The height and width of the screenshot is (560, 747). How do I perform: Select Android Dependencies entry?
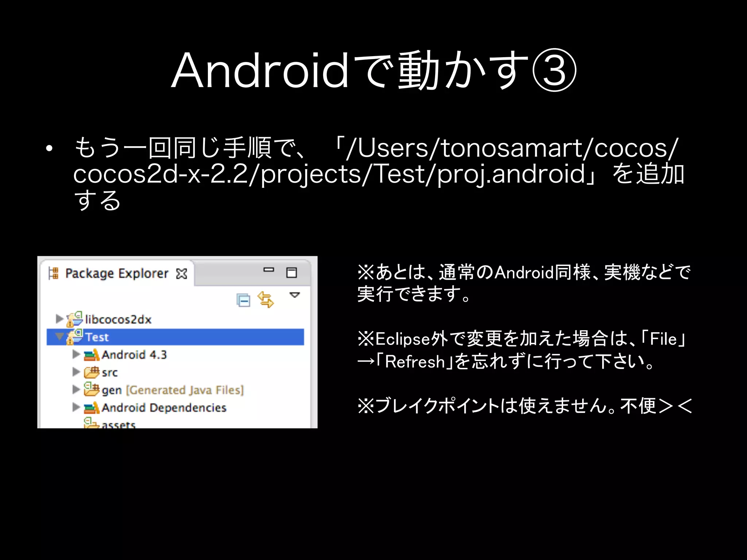pos(164,408)
